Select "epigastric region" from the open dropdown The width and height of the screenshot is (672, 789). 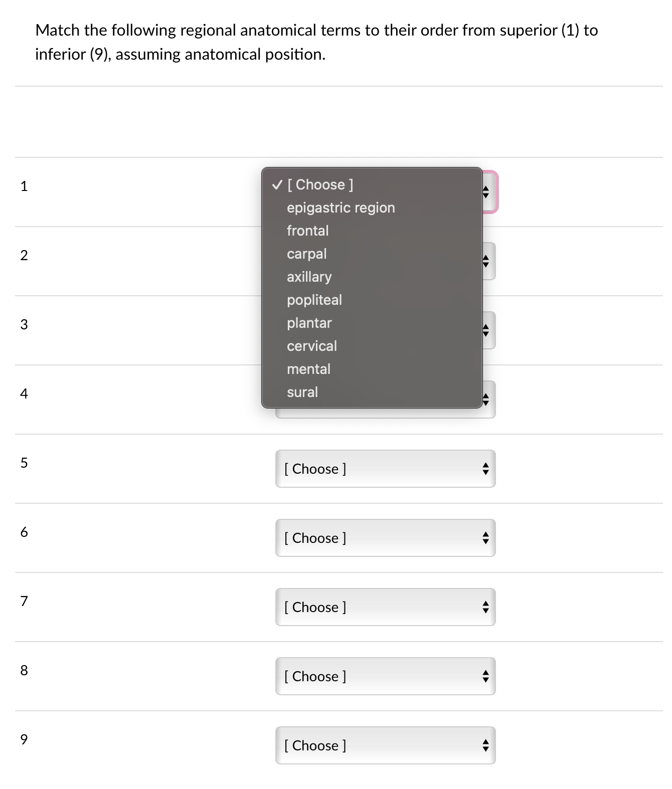point(341,208)
